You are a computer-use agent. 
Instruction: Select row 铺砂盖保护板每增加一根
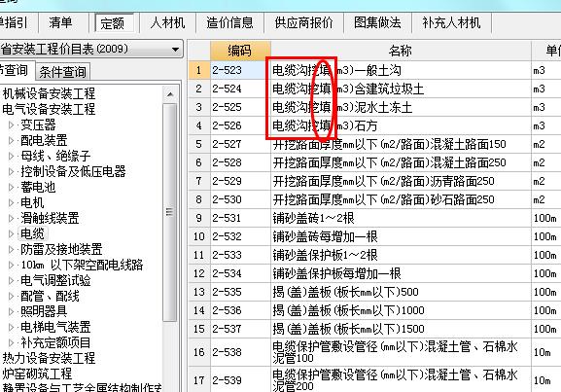401,274
